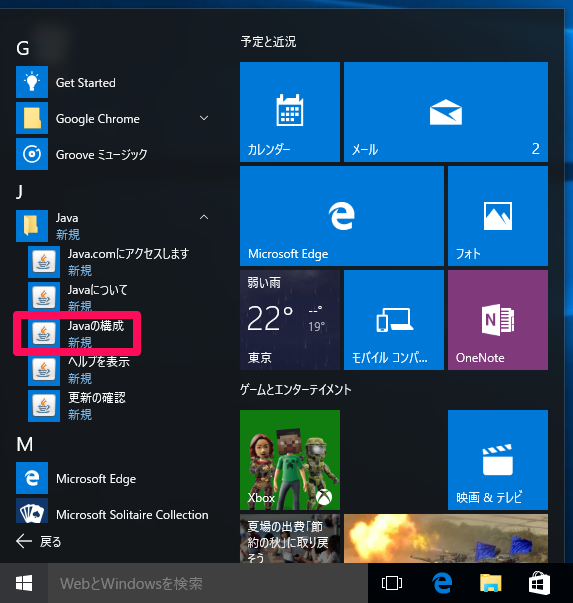This screenshot has height=603, width=573.
Task: Open Microsoft Solitaire Collection cards icon
Action: tap(32, 511)
